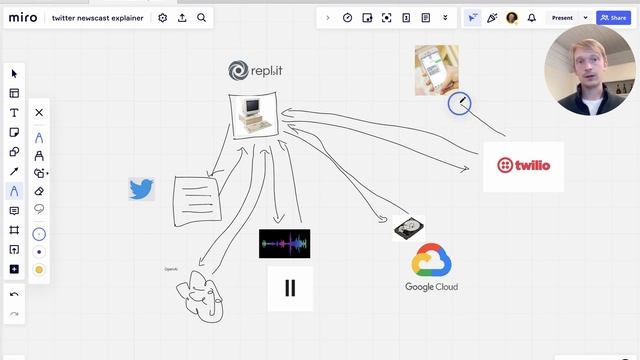
Task: Select the Lasso tool
Action: (x=39, y=209)
